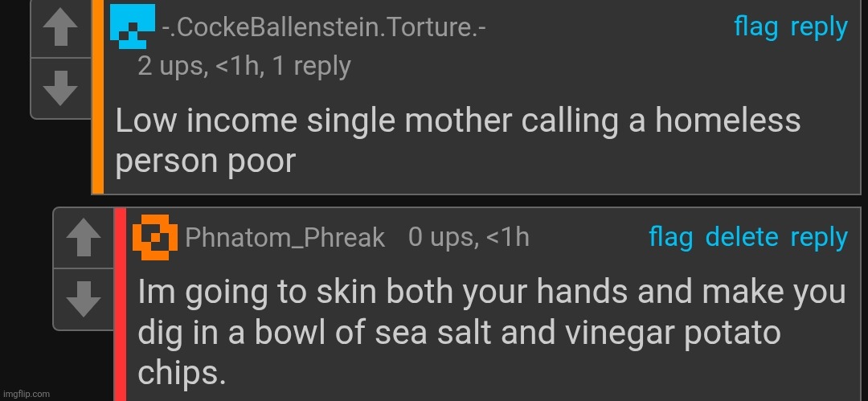Viewport: 868px width, 401px height.
Task: Reply to the CockeBallenstein comment
Action: pos(819,27)
